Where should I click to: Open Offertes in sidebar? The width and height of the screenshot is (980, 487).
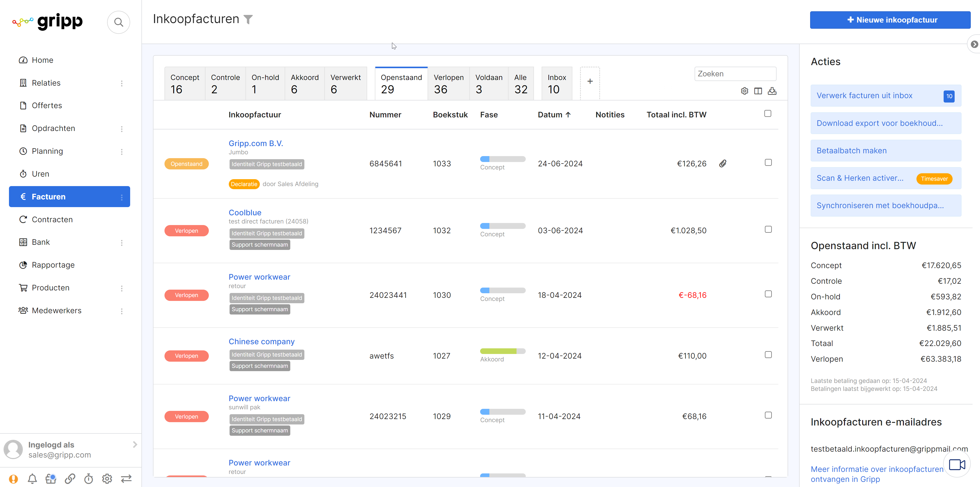point(47,105)
